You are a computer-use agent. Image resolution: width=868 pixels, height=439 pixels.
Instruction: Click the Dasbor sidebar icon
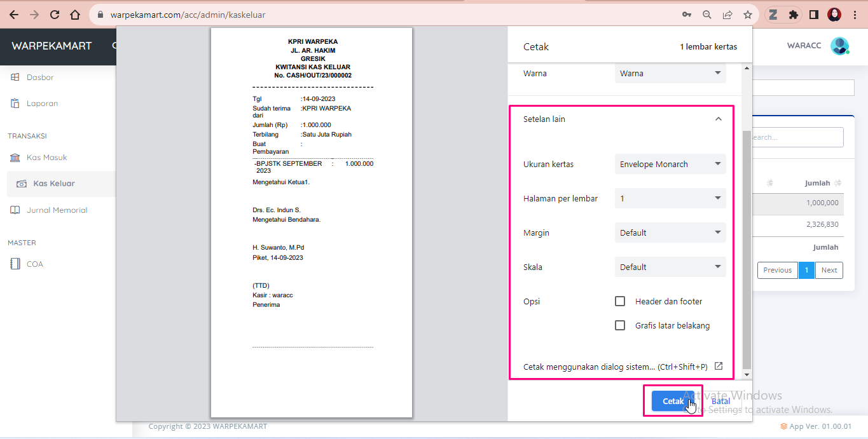pos(15,78)
